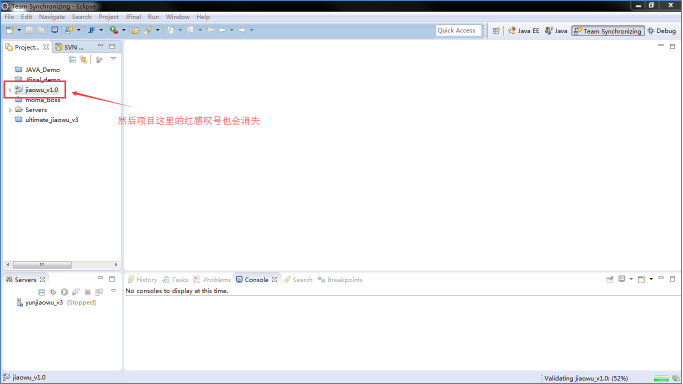
Task: Close the Console tab with its X
Action: pyautogui.click(x=274, y=280)
